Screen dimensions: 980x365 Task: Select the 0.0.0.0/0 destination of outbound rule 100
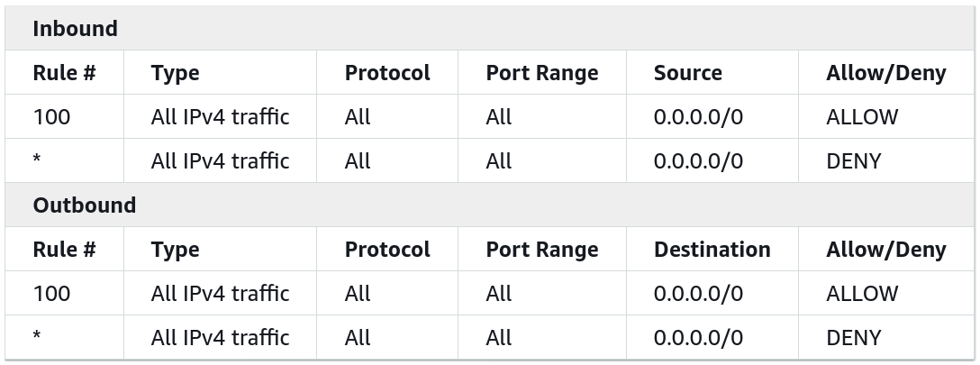click(x=698, y=294)
